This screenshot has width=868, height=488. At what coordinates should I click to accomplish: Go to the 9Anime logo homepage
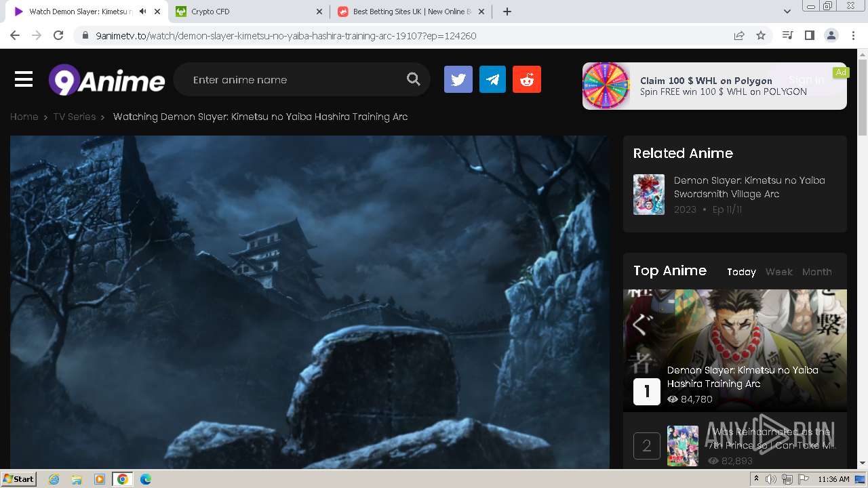pos(106,80)
